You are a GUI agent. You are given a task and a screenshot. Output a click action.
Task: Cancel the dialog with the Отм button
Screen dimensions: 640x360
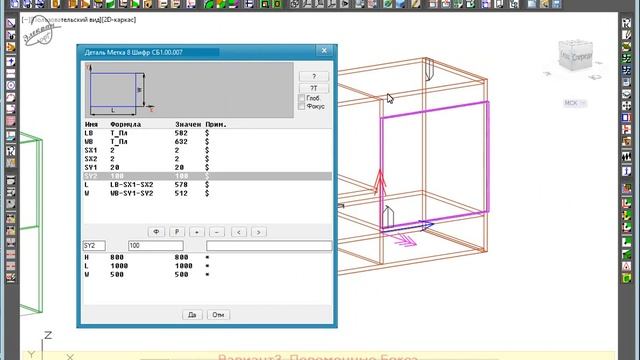(x=218, y=315)
